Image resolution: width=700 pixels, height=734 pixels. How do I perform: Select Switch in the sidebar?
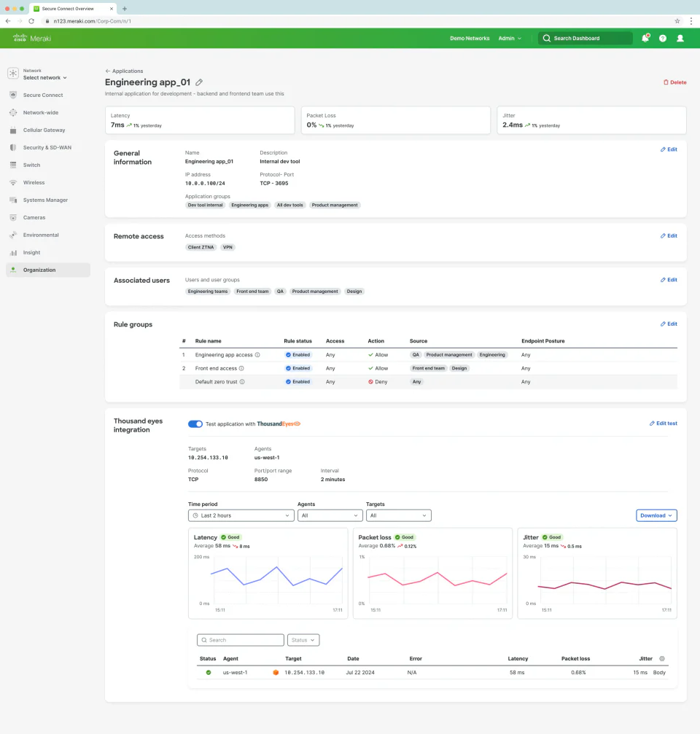(31, 165)
